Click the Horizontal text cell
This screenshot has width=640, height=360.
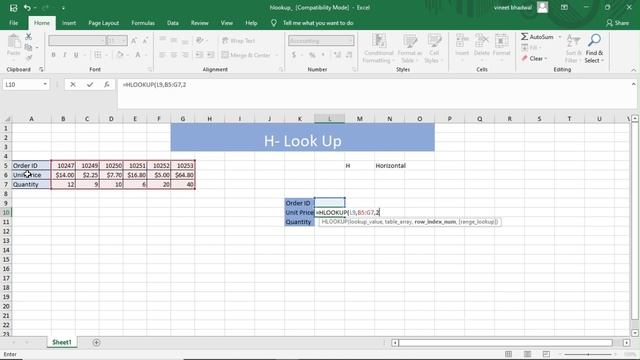[391, 166]
